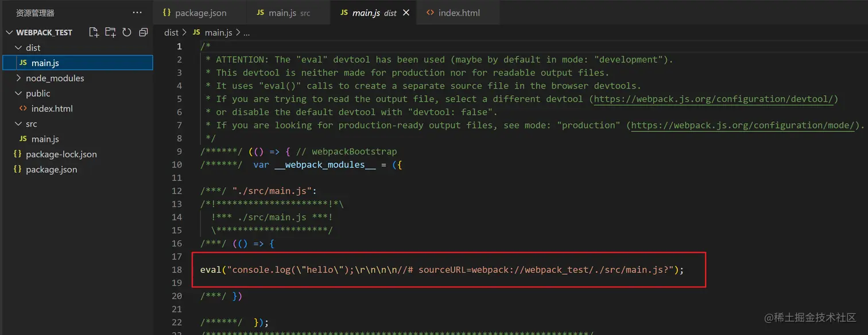The width and height of the screenshot is (868, 335).
Task: Click the JSON icon beside package.json in tree
Action: 17,170
